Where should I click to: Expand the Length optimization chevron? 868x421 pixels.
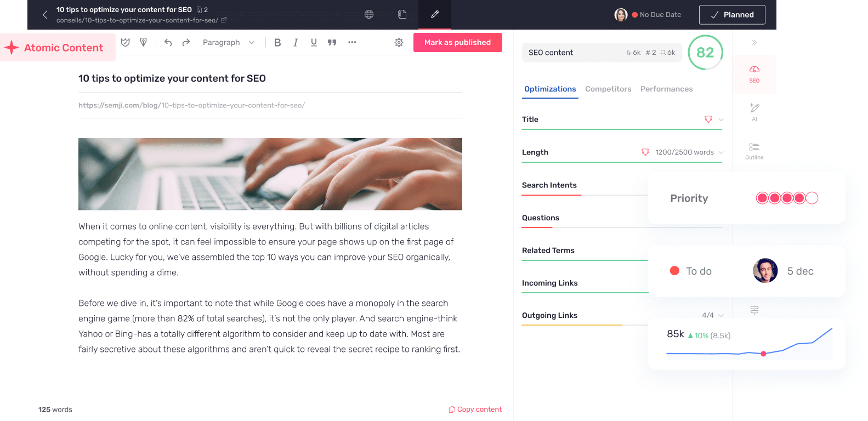point(721,152)
